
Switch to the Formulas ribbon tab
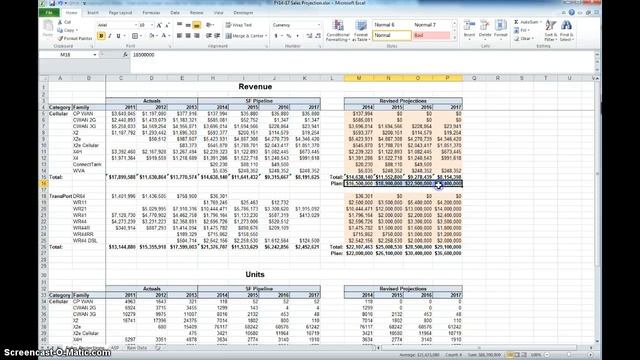click(151, 13)
